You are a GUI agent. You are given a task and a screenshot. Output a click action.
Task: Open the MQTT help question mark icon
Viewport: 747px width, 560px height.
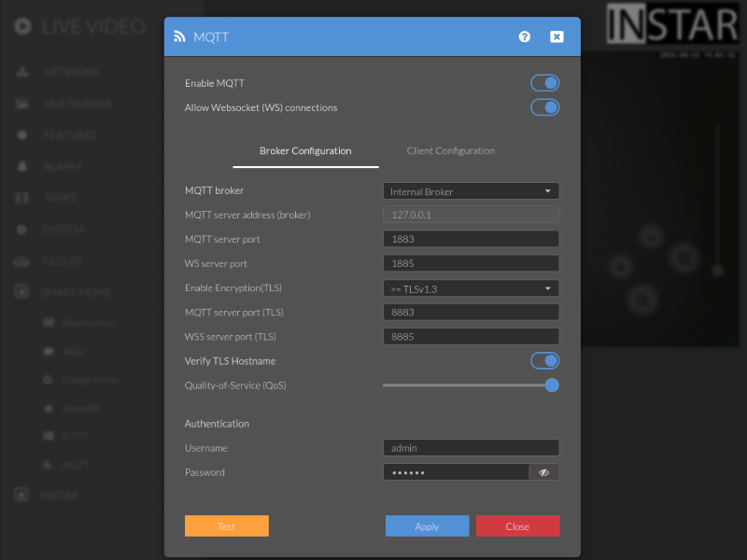pos(525,36)
